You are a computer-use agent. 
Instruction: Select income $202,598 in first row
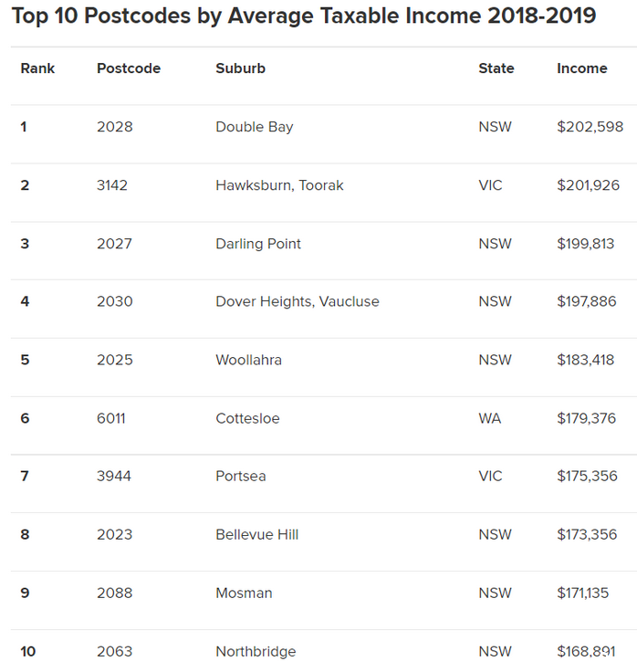(590, 127)
